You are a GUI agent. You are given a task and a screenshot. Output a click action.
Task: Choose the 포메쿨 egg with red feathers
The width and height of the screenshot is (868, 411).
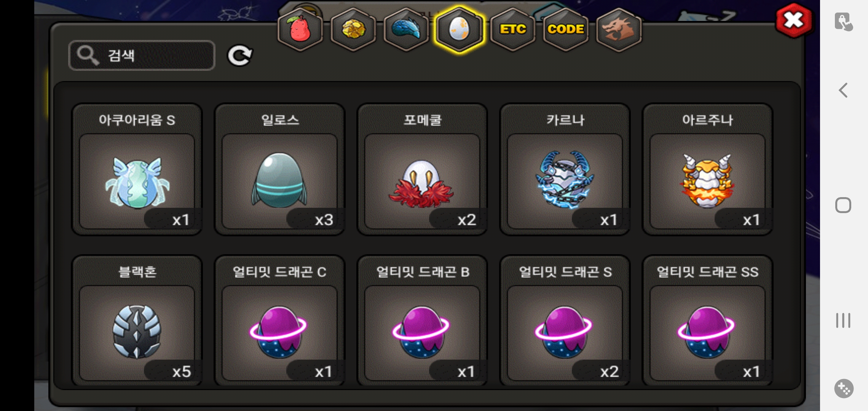point(422,170)
